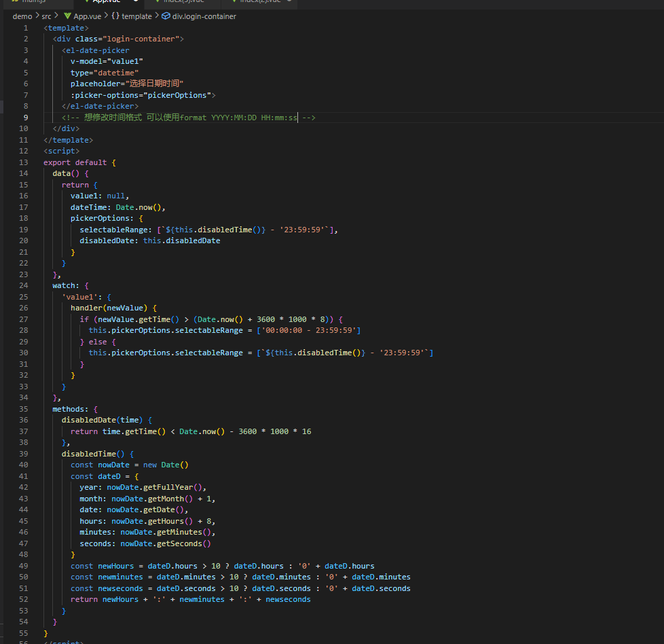
Task: Click "return time.getTime()" on line 37
Action: pos(118,431)
